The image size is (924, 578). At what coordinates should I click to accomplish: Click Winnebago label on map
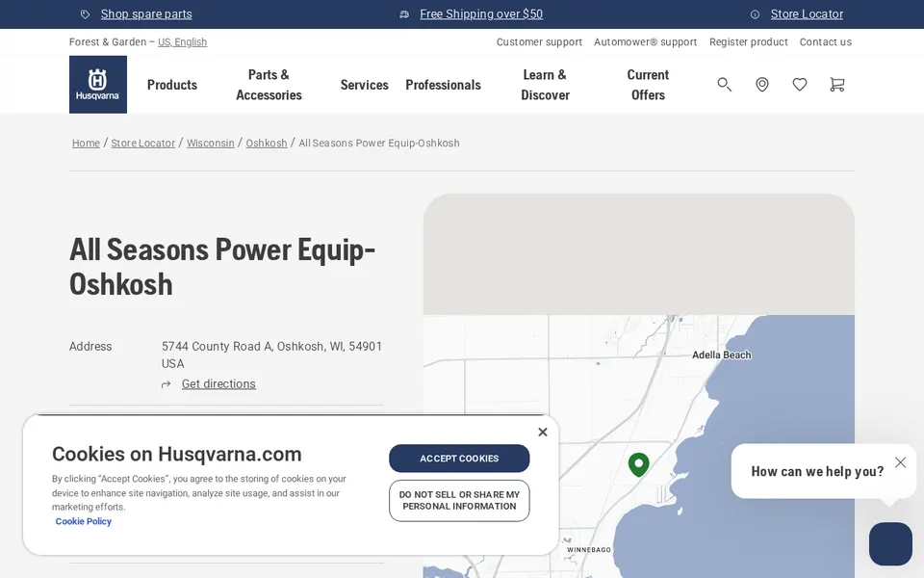coord(589,550)
